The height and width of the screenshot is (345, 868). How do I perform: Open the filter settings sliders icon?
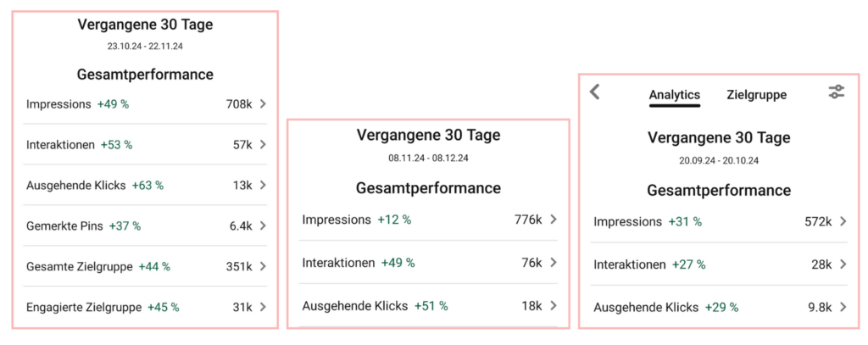pyautogui.click(x=836, y=92)
